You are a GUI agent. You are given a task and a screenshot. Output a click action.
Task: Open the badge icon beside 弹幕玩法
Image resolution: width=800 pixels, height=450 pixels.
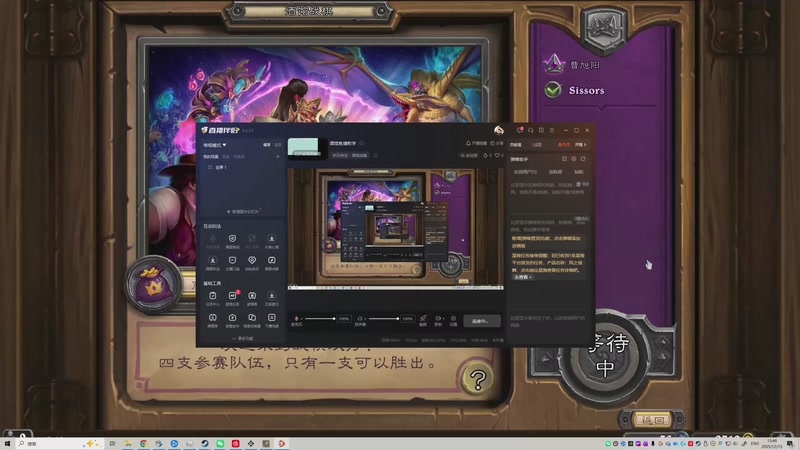[232, 262]
